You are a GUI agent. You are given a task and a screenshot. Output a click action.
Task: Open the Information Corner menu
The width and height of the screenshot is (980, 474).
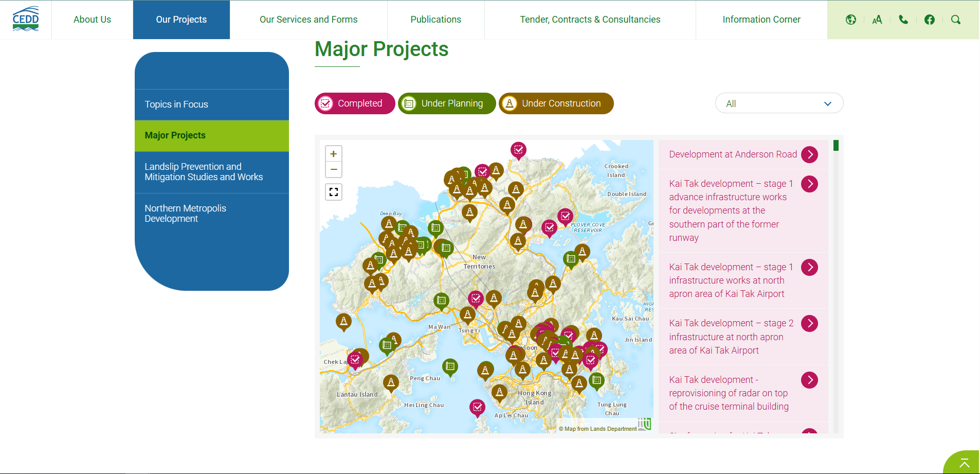coord(761,20)
